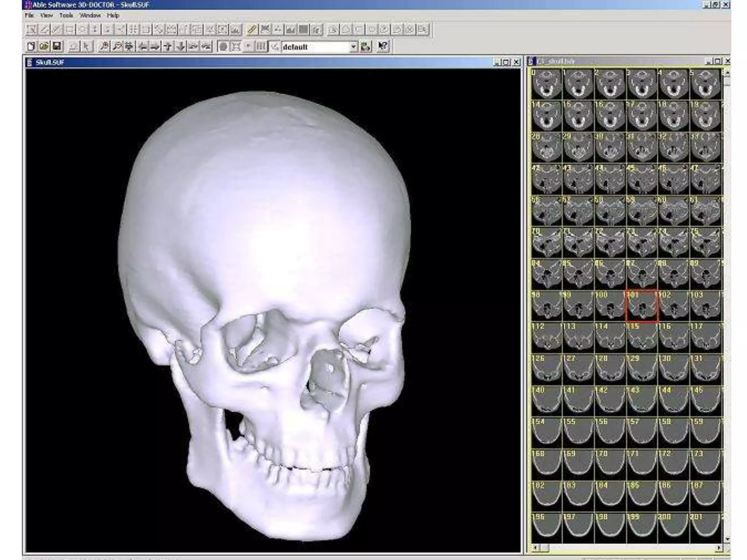Open the File menu
This screenshot has height=560, width=747.
click(x=30, y=15)
